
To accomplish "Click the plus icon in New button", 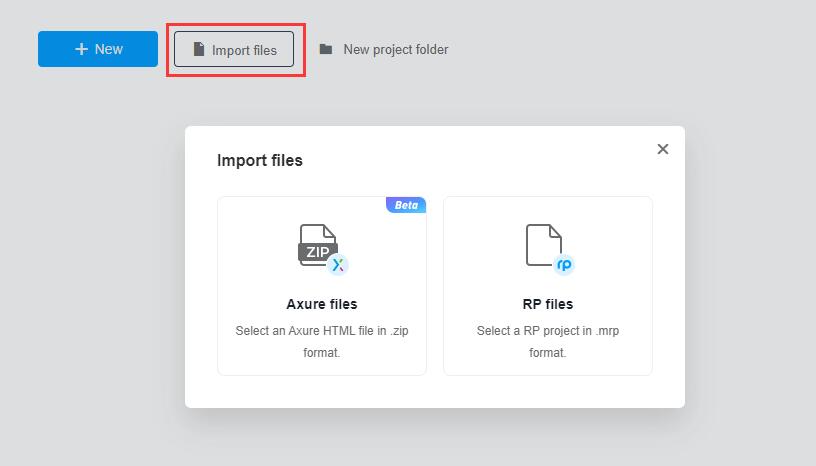I will pos(81,49).
